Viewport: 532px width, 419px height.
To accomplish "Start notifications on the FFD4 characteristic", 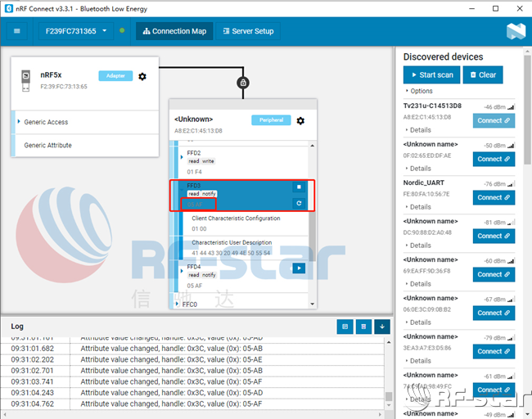I will 300,268.
